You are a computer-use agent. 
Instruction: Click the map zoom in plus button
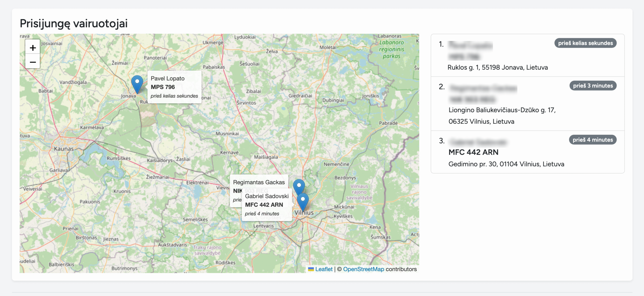[x=33, y=48]
